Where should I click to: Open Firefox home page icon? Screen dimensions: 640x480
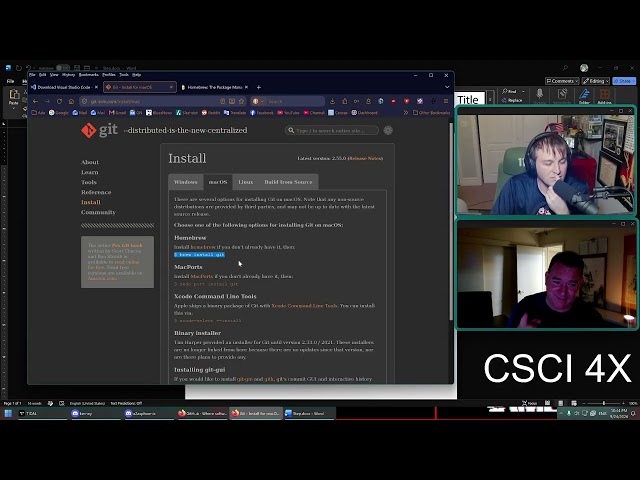pyautogui.click(x=71, y=101)
